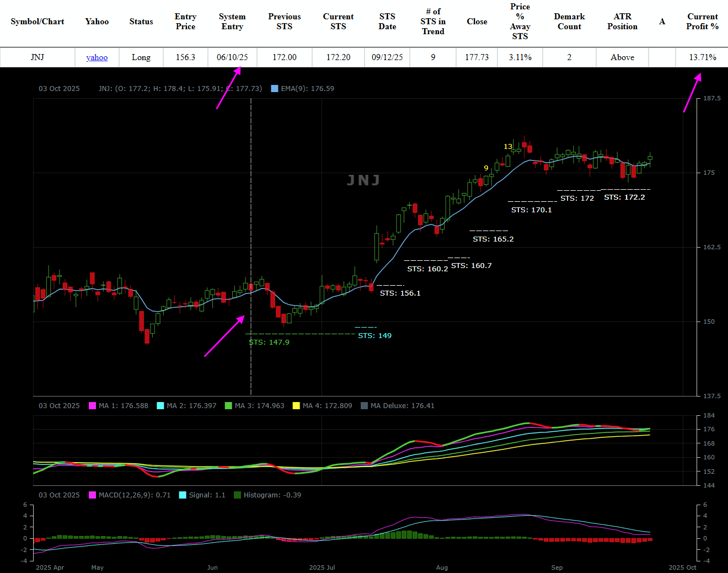Image resolution: width=728 pixels, height=573 pixels.
Task: Click the close price 177.73
Action: point(477,57)
